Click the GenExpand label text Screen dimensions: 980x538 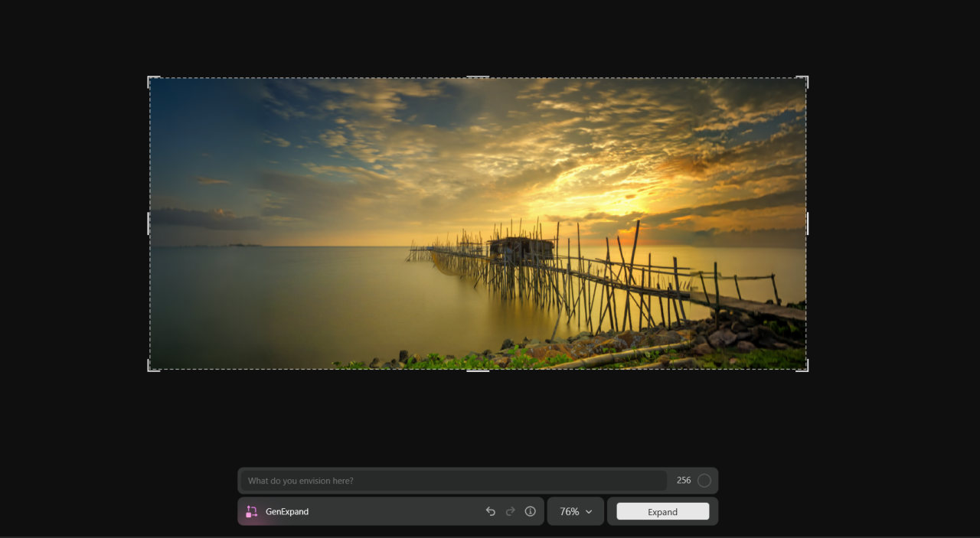tap(287, 511)
